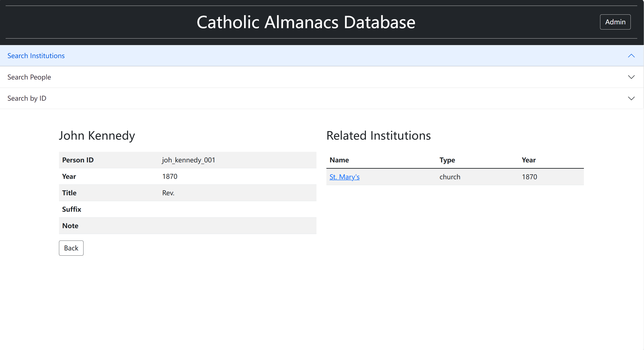644x350 pixels.
Task: Open the Search Institutions accordion header
Action: [322, 56]
